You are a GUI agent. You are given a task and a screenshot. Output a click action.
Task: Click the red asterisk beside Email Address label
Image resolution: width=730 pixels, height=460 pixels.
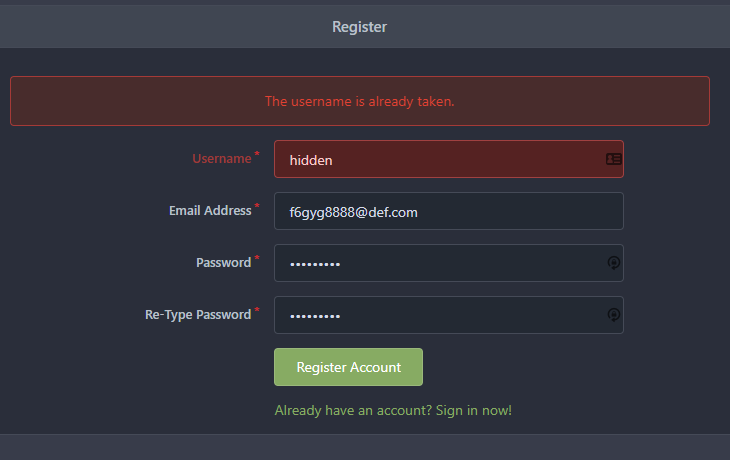coord(257,205)
